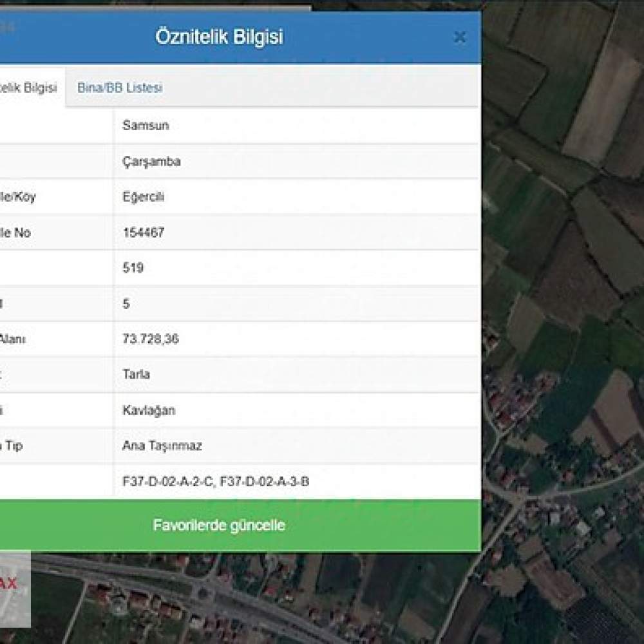
Task: Select the village value Eğercili
Action: click(x=144, y=196)
